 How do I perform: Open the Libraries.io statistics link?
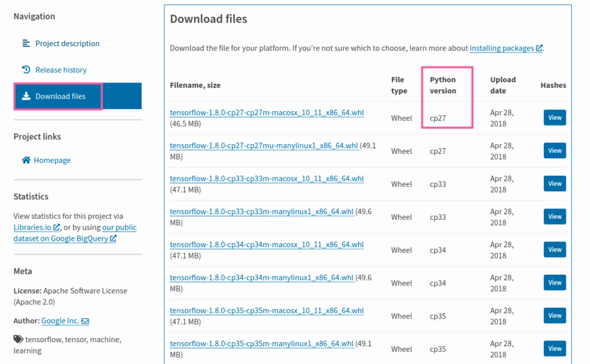pyautogui.click(x=32, y=227)
